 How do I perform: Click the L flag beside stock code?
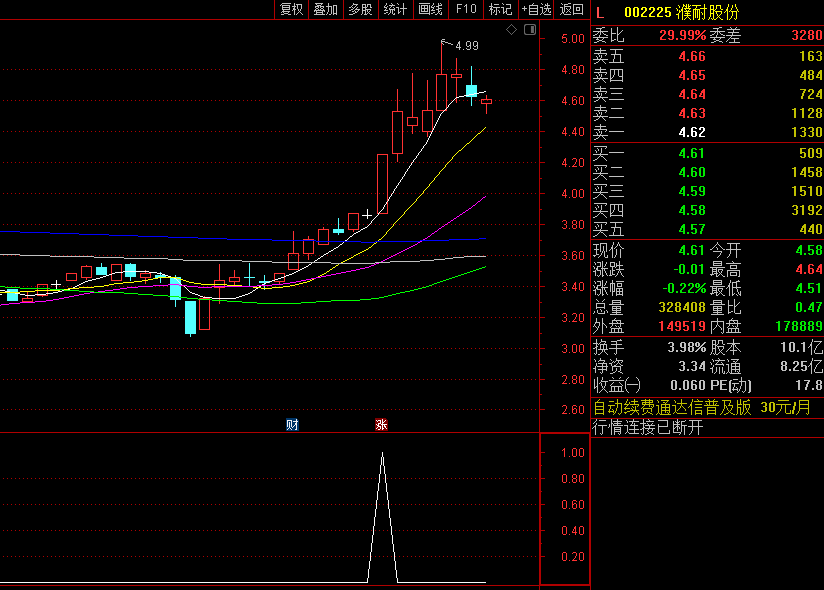coord(600,13)
